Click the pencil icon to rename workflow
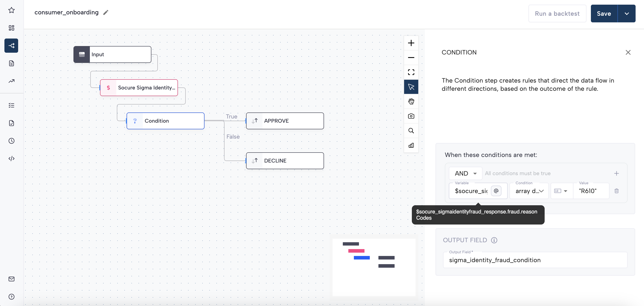 pyautogui.click(x=106, y=13)
